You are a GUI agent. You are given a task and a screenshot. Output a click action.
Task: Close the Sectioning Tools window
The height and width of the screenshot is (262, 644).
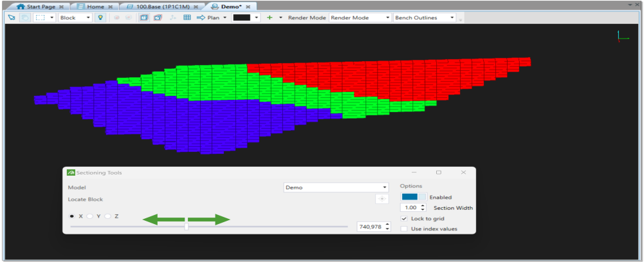click(x=463, y=173)
